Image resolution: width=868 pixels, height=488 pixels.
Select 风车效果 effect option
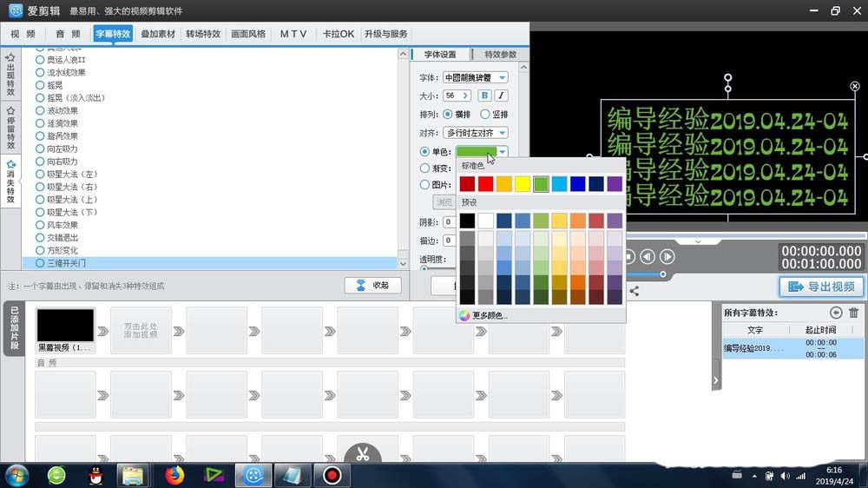point(56,225)
